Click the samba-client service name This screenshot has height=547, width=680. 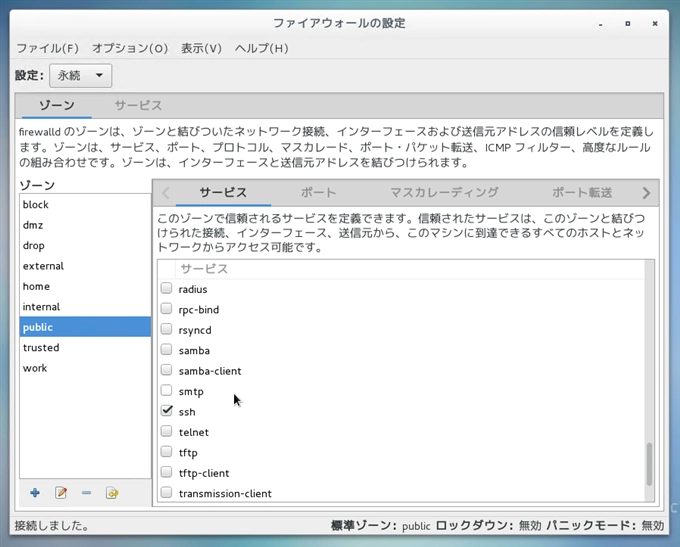tap(210, 371)
